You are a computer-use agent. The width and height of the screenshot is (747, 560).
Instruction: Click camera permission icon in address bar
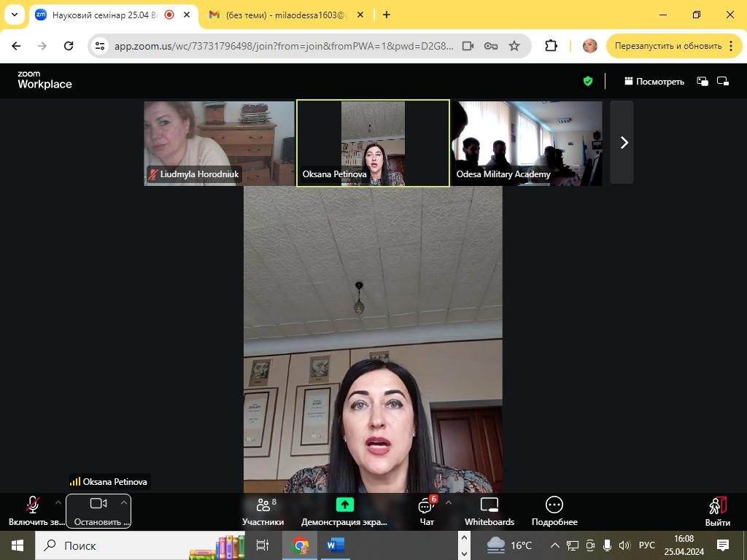[468, 46]
